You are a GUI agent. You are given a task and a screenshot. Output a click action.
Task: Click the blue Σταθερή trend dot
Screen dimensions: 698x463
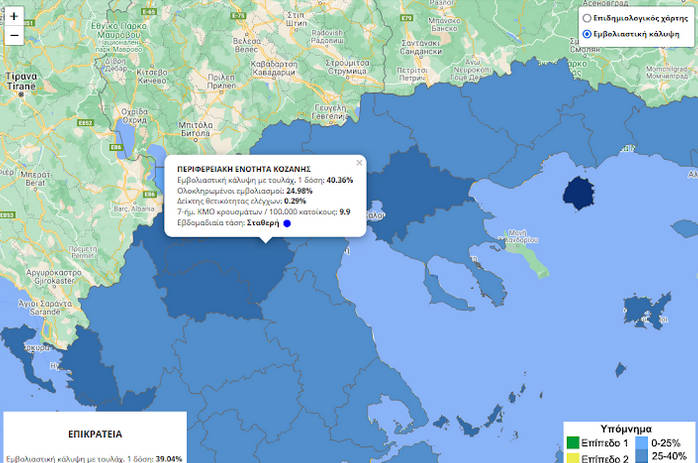[286, 224]
